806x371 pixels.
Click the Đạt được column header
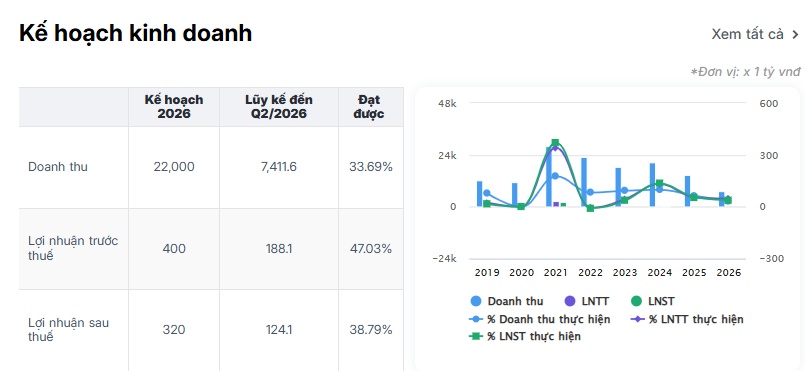(371, 107)
